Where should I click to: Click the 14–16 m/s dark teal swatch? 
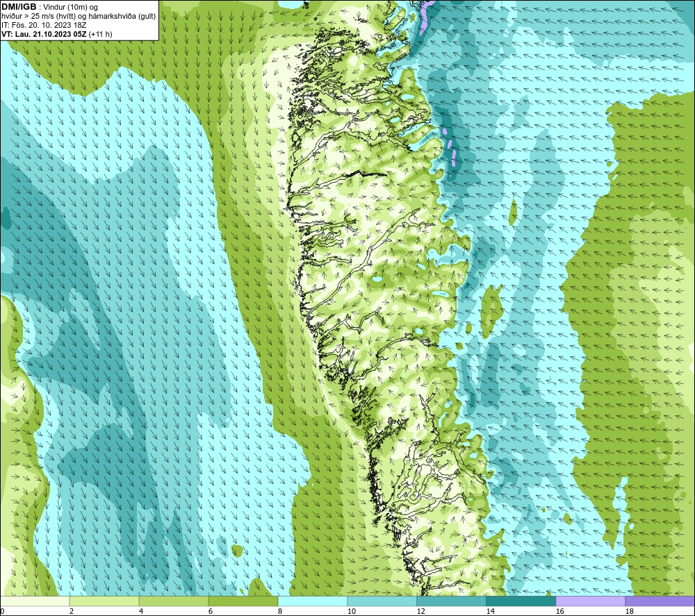[521, 601]
